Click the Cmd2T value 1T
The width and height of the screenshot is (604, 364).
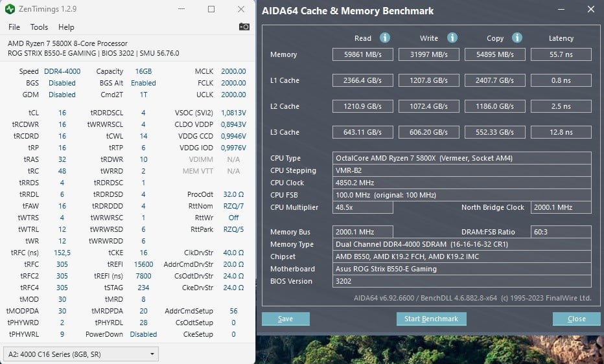coord(143,95)
